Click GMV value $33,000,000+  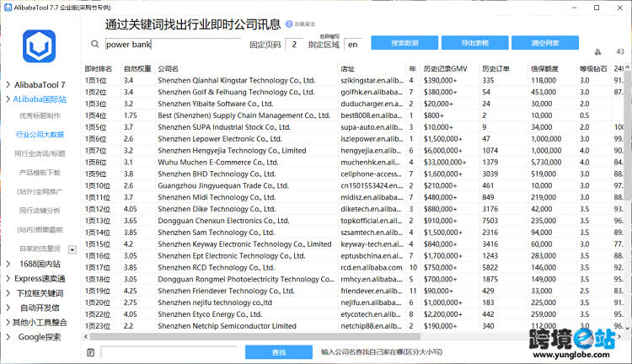point(445,163)
